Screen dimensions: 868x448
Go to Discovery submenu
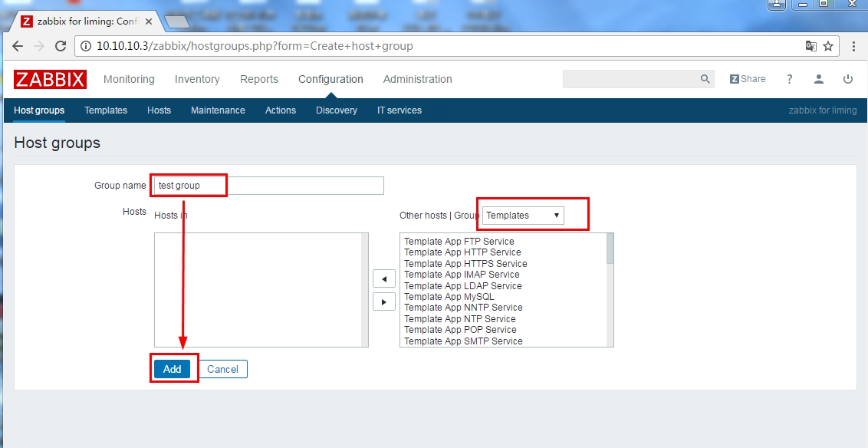pyautogui.click(x=337, y=110)
